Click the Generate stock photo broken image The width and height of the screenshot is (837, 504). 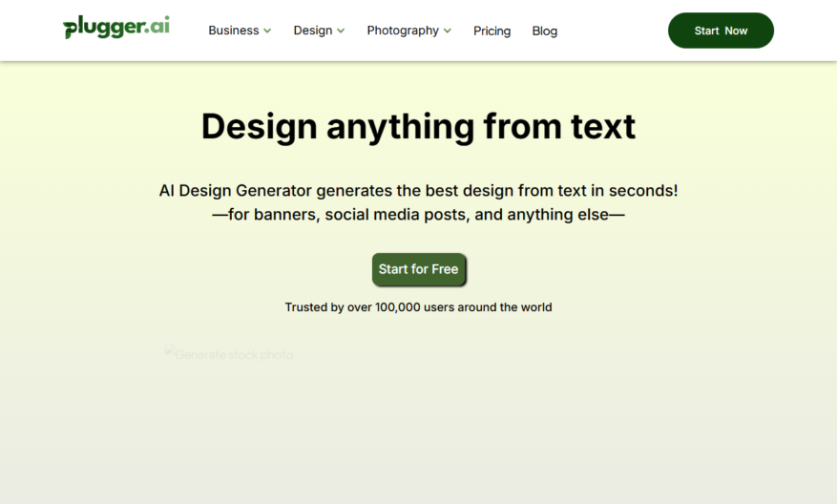[x=229, y=353]
